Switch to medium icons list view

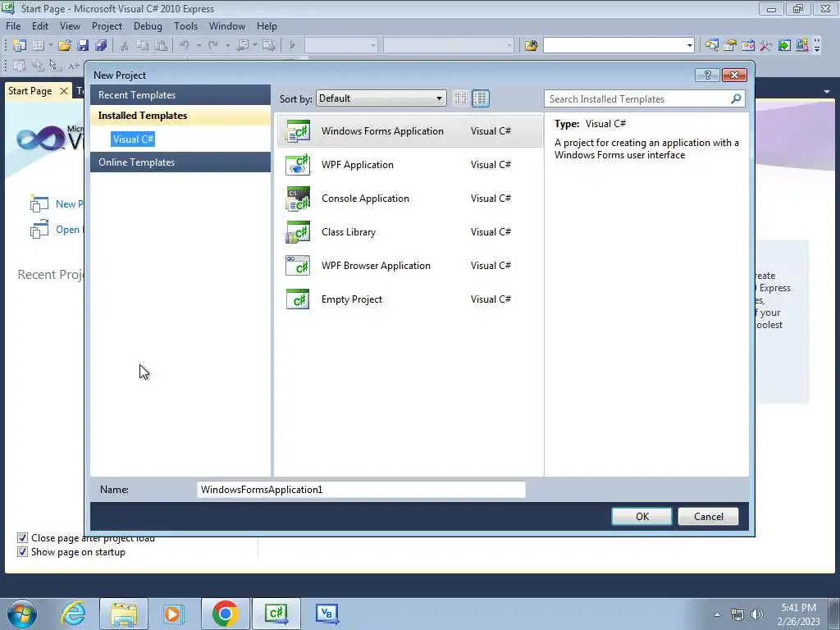tap(481, 98)
